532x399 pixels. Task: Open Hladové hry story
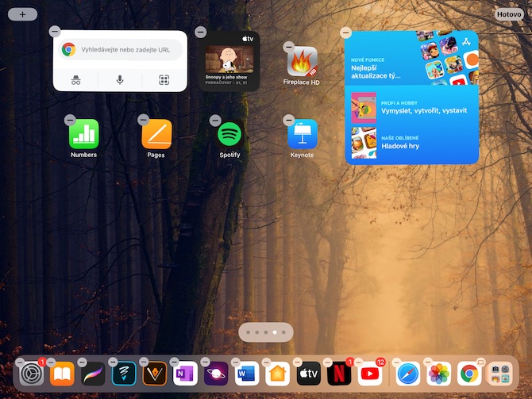pyautogui.click(x=411, y=143)
